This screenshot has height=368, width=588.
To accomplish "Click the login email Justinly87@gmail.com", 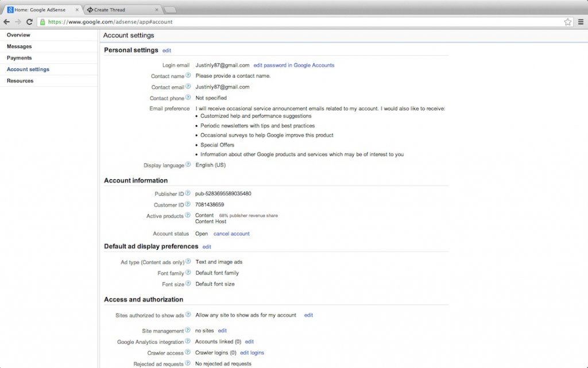I will coord(222,65).
